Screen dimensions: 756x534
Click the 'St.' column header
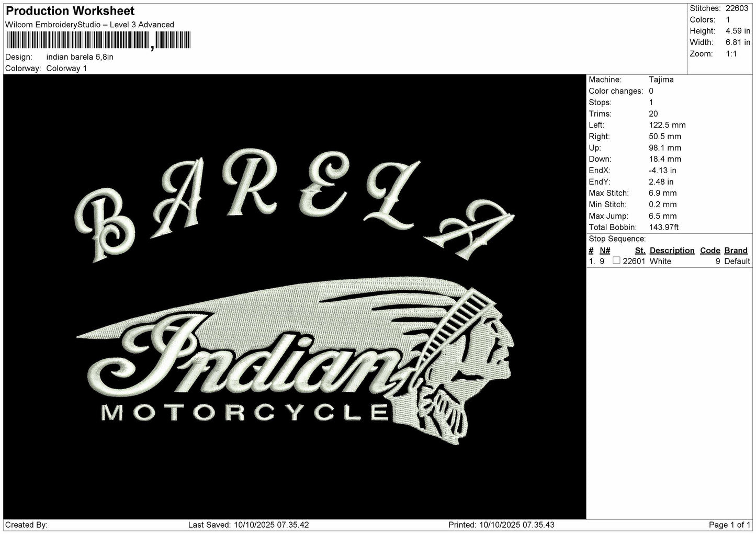click(640, 251)
